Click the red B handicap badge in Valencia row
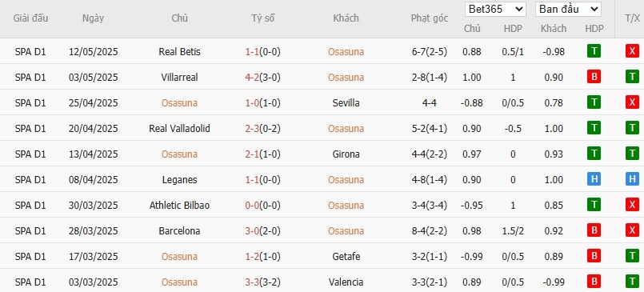Viewport: 644px width, 292px height. click(594, 282)
